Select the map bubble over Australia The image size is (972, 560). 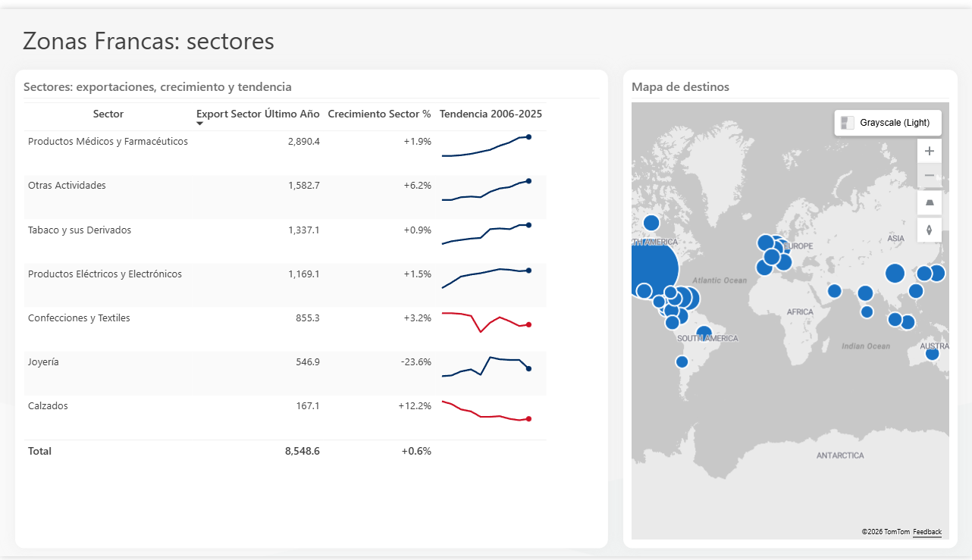click(932, 353)
